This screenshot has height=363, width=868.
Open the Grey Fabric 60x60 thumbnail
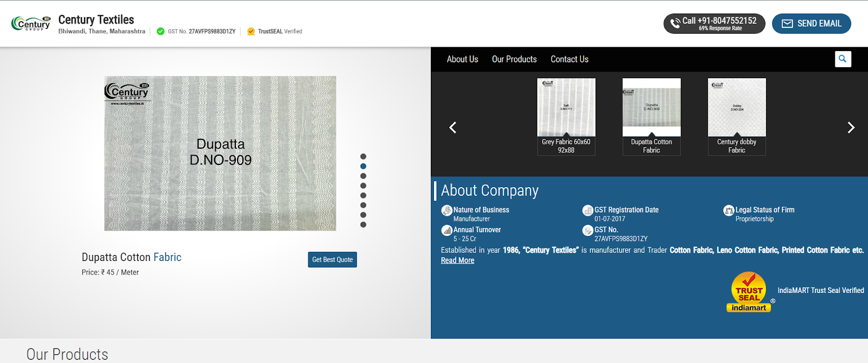[566, 108]
